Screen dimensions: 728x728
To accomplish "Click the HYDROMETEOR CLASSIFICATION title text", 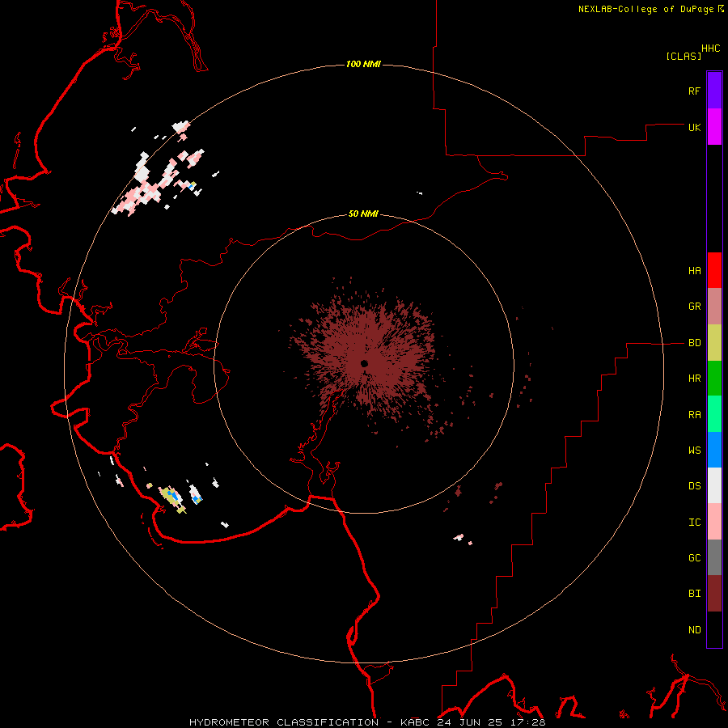I will (x=284, y=722).
